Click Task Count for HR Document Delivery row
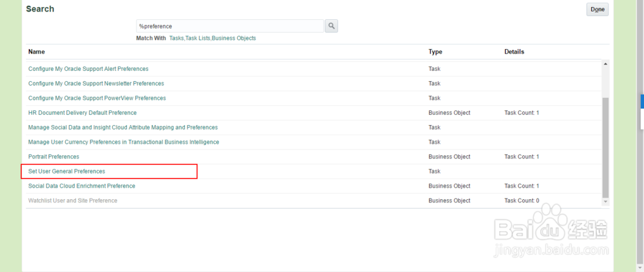Screen dimensions: 644x272 (x=521, y=113)
